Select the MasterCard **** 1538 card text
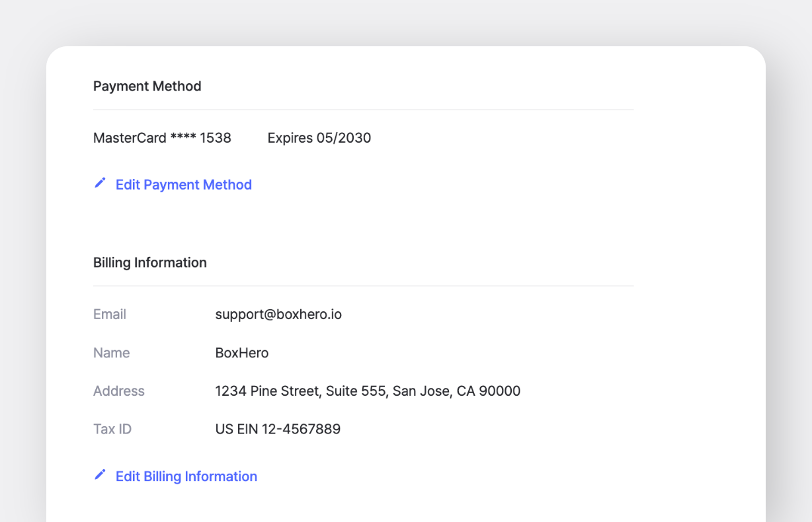Screen dimensions: 812x522 [162, 138]
